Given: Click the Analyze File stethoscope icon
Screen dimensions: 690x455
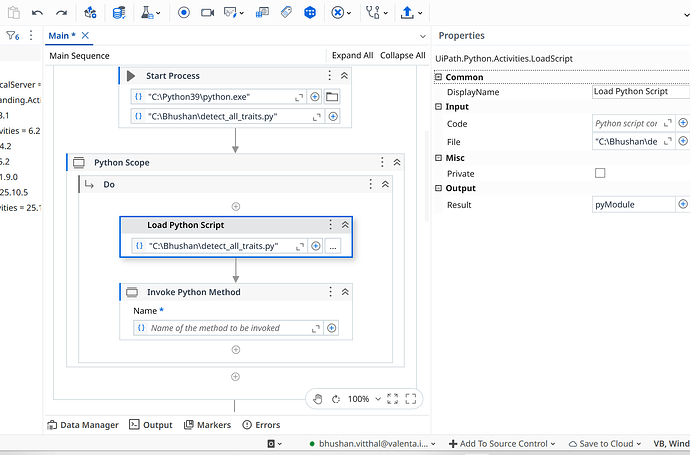Looking at the screenshot, I should 373,12.
